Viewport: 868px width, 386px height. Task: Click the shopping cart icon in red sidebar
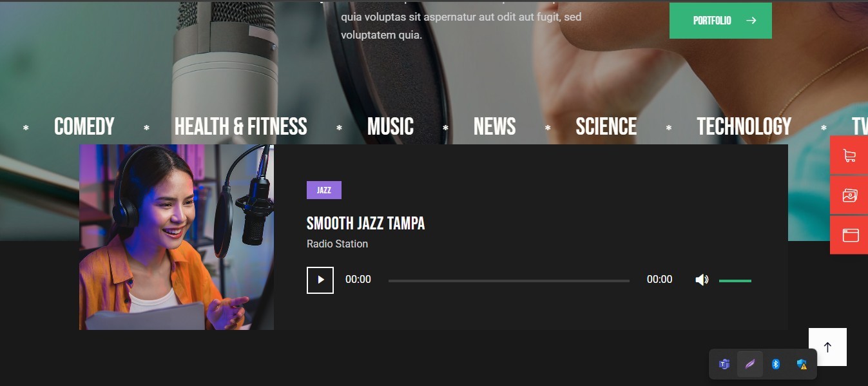point(849,155)
